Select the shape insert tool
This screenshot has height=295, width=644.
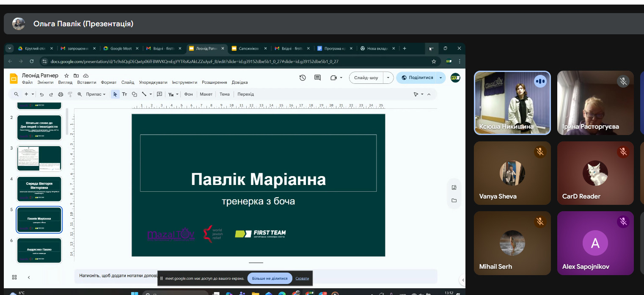[x=135, y=94]
